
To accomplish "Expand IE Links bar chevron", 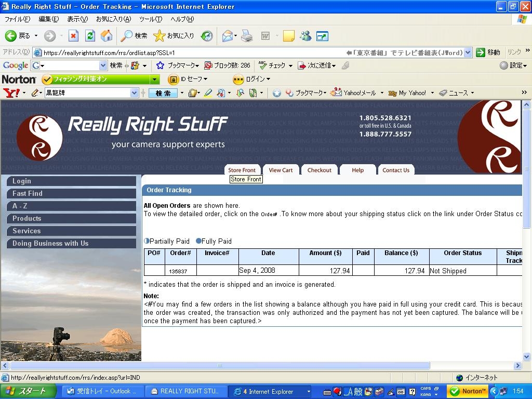I will (527, 50).
